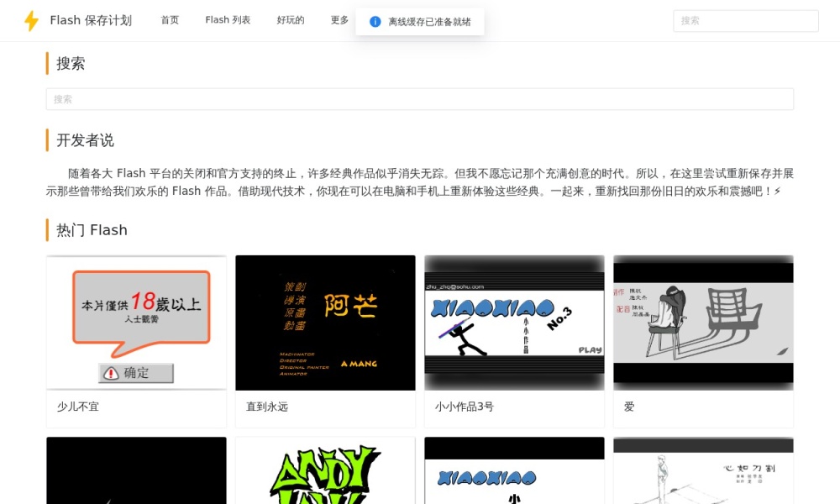Click the main 搜索 input field
The image size is (840, 504).
click(x=418, y=98)
